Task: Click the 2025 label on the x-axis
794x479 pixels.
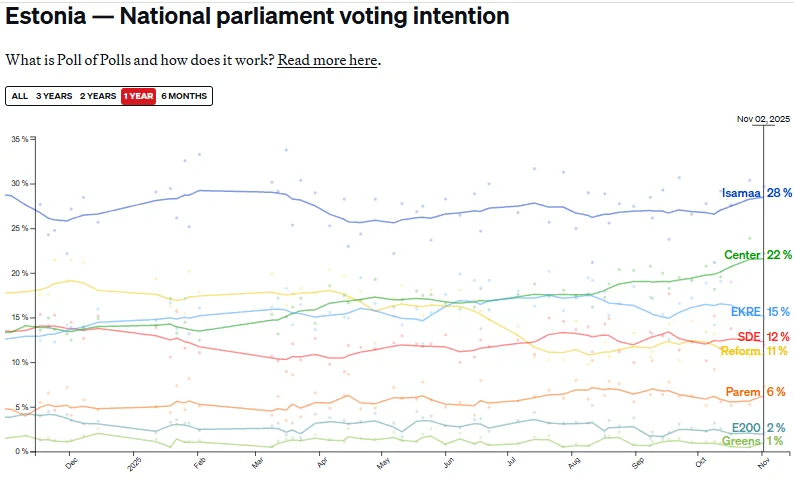Action: (x=136, y=465)
